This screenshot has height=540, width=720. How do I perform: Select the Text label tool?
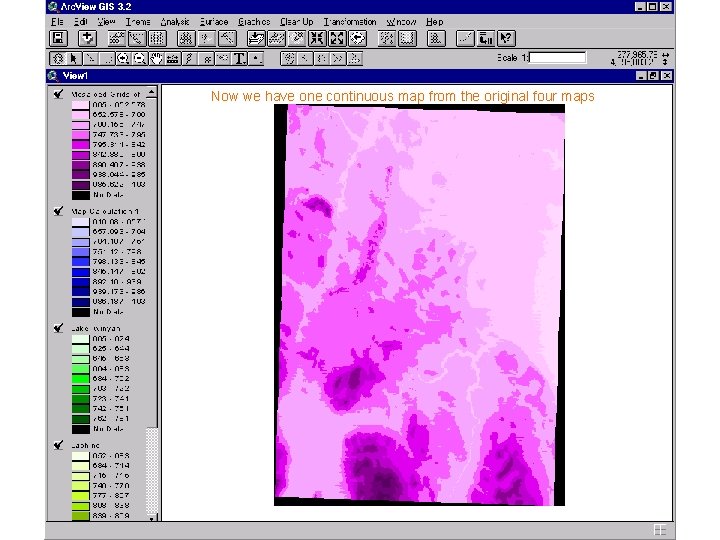[x=240, y=59]
